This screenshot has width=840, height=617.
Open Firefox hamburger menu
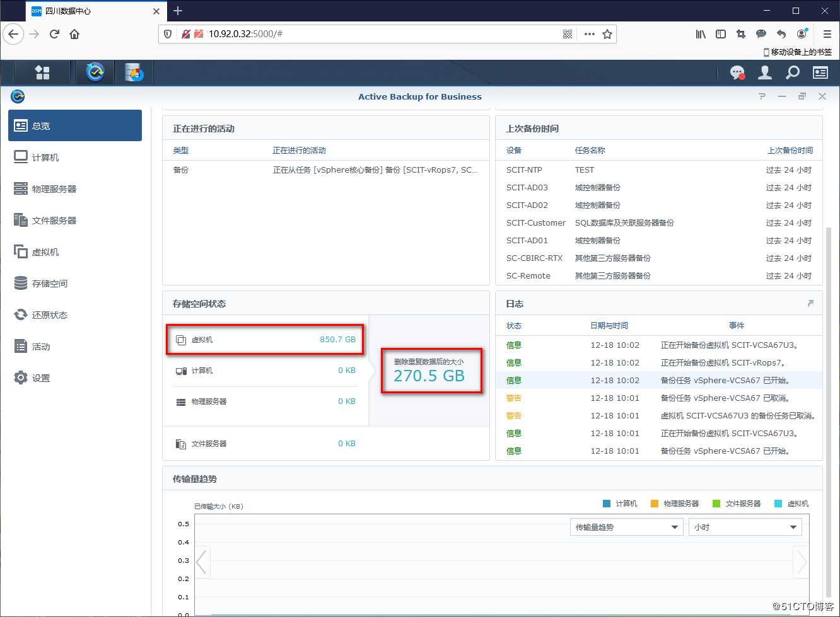(827, 34)
